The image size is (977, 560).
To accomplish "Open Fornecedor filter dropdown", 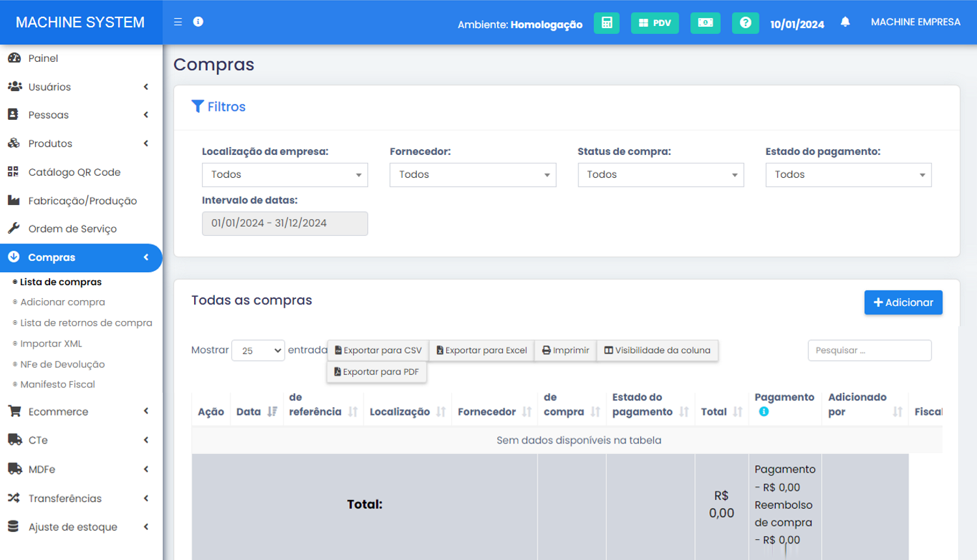I will tap(473, 175).
